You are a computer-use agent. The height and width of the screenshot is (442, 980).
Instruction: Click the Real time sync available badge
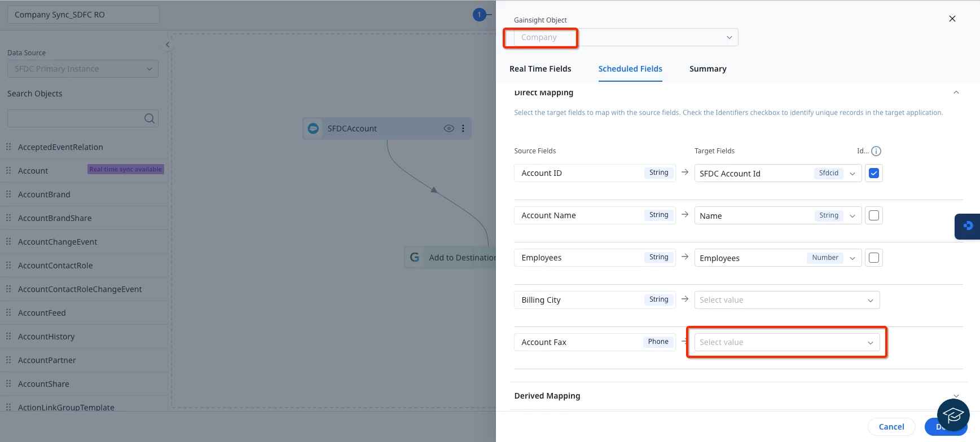(x=126, y=169)
